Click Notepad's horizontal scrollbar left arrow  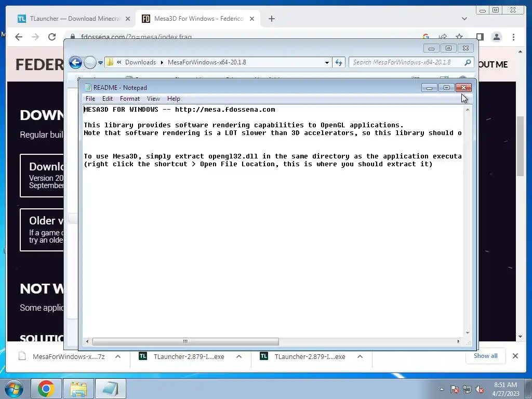tap(87, 341)
